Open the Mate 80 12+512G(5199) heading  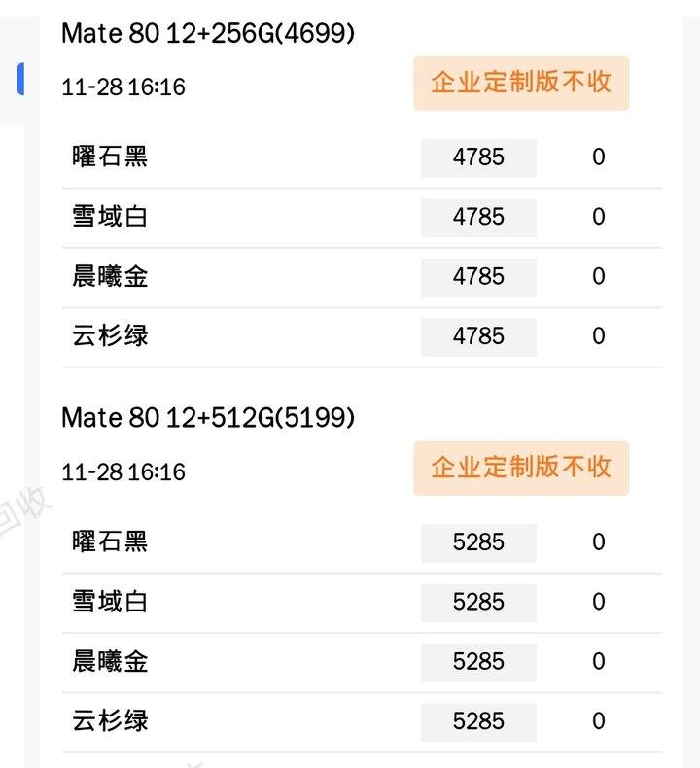(208, 418)
